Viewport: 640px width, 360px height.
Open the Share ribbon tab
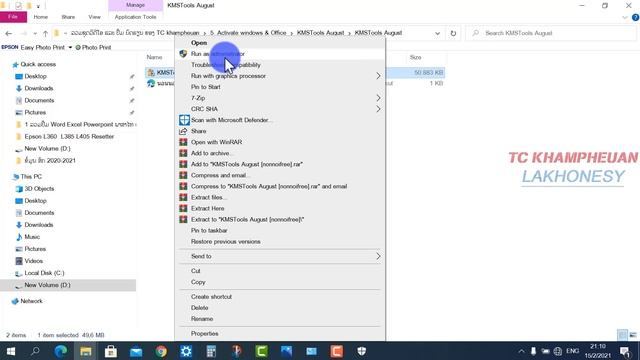point(68,17)
